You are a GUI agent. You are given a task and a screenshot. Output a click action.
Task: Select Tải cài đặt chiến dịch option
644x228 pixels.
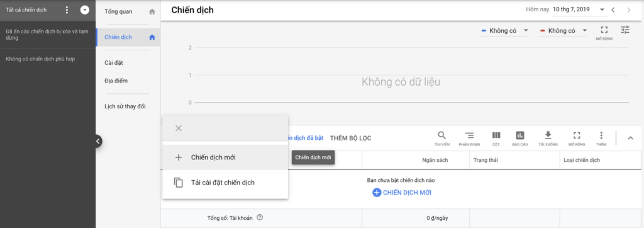coord(225,182)
